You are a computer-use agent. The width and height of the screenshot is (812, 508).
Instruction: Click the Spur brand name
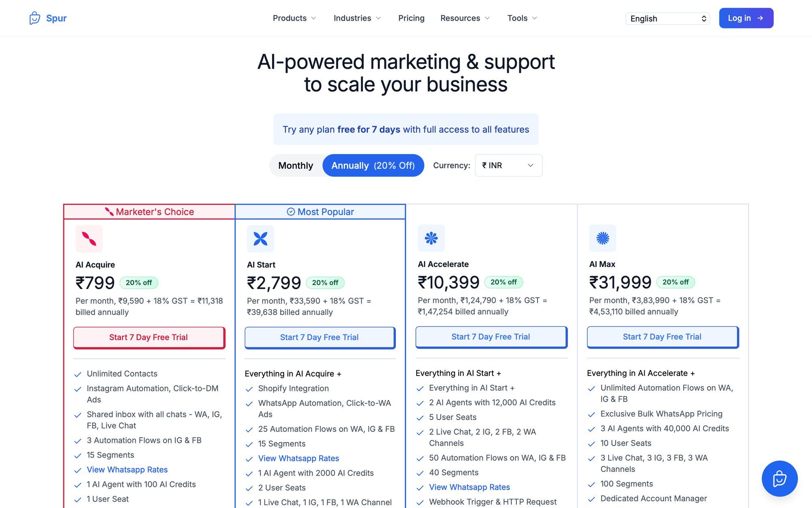tap(56, 18)
